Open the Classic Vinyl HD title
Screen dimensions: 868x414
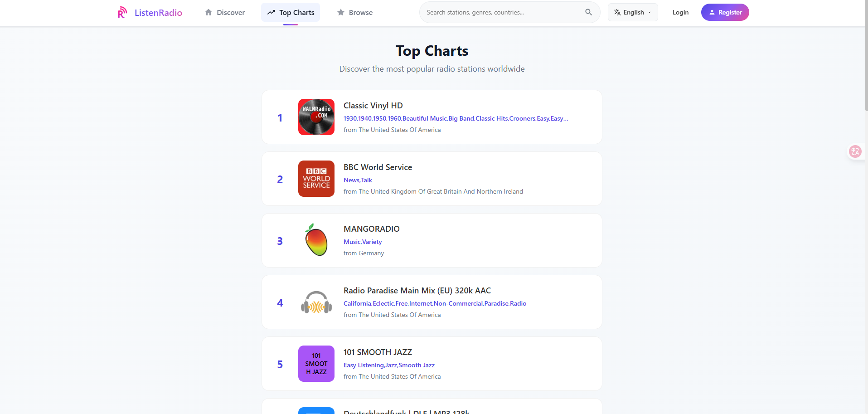tap(373, 106)
